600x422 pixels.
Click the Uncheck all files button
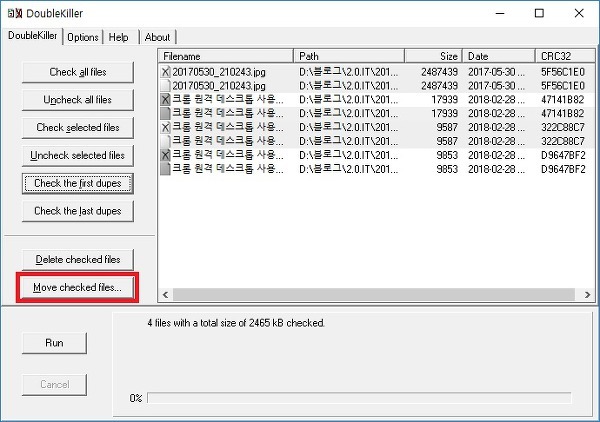click(78, 100)
